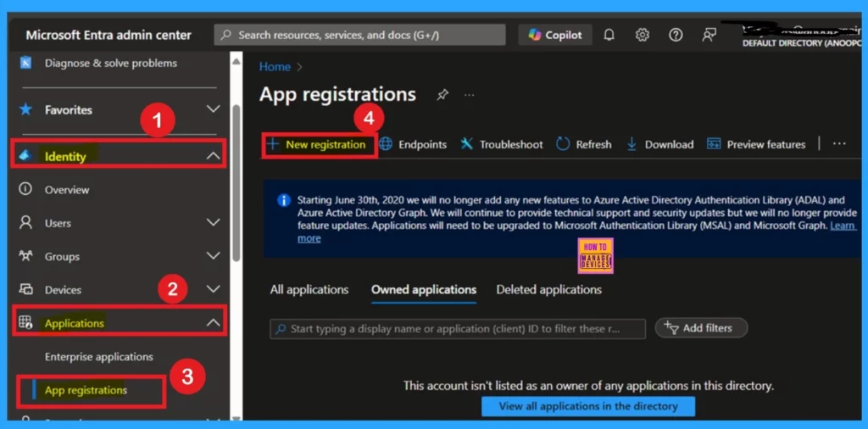Click the Preview features icon

714,144
